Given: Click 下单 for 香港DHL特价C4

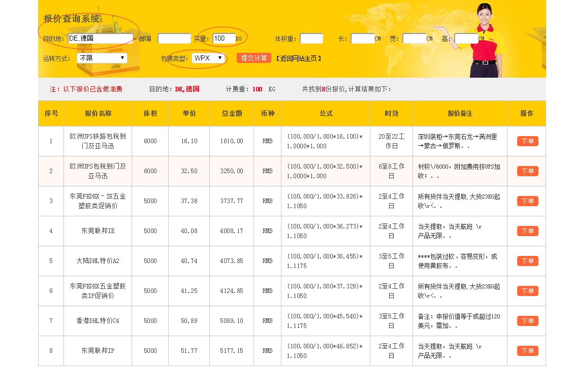Looking at the screenshot, I should click(x=527, y=321).
